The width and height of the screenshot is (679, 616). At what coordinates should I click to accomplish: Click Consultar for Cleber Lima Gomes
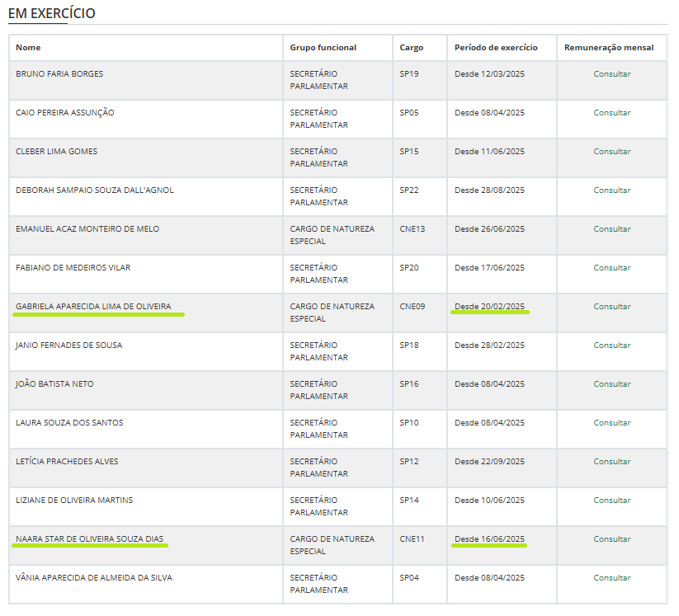[611, 152]
